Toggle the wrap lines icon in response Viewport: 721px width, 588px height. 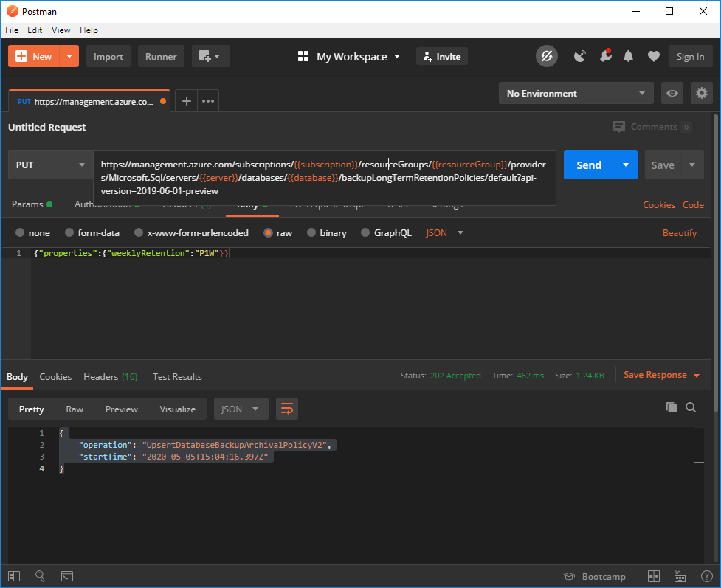[x=287, y=409]
